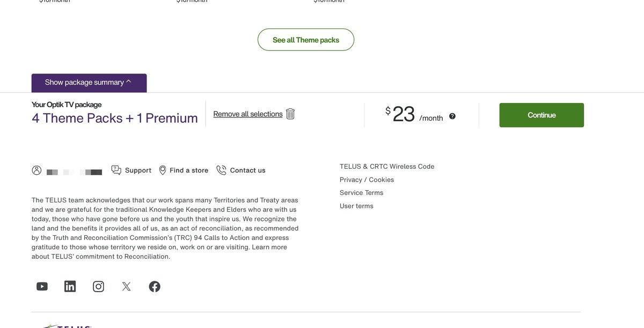Click the Support chat bubble icon
The image size is (644, 328).
tap(116, 170)
